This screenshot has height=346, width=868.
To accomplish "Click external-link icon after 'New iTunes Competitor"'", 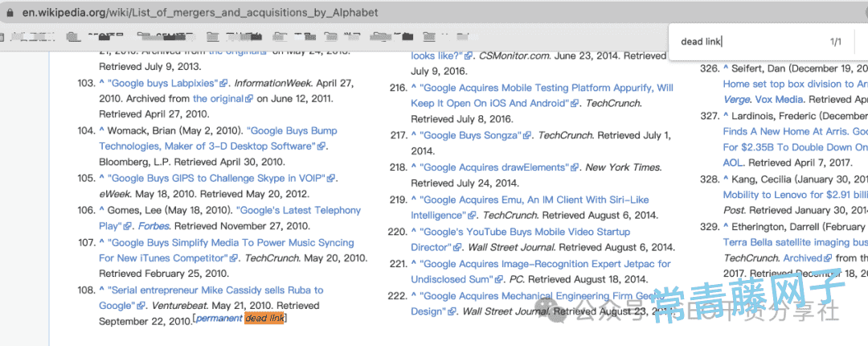I will (x=234, y=259).
